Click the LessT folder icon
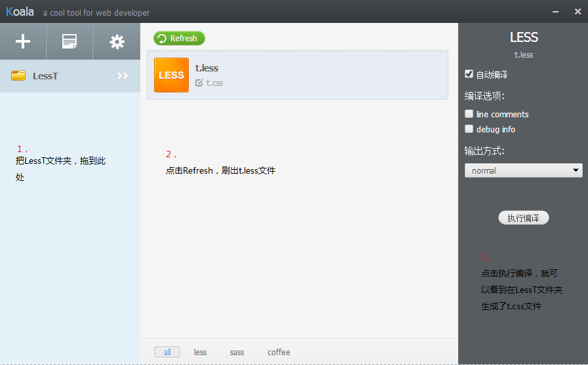The width and height of the screenshot is (588, 365). (x=18, y=75)
